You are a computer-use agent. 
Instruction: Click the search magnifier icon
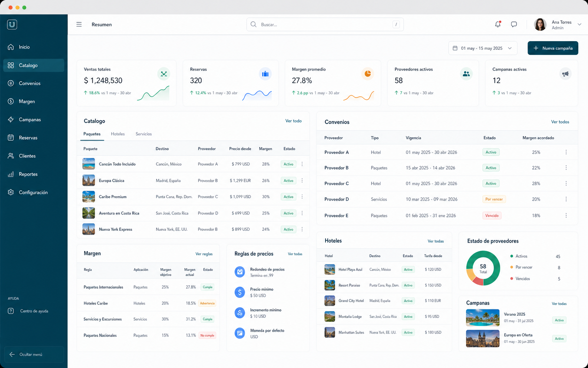254,24
